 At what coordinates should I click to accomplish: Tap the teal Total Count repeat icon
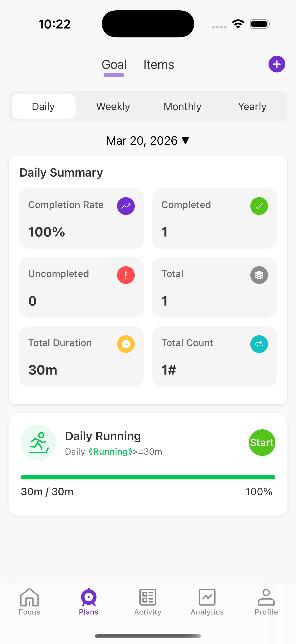(x=259, y=344)
